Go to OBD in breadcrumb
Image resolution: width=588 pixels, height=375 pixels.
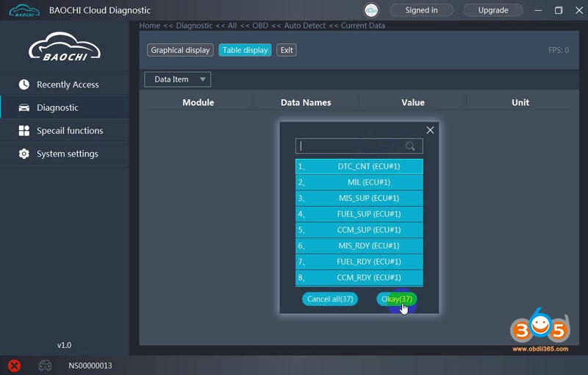[x=260, y=26]
